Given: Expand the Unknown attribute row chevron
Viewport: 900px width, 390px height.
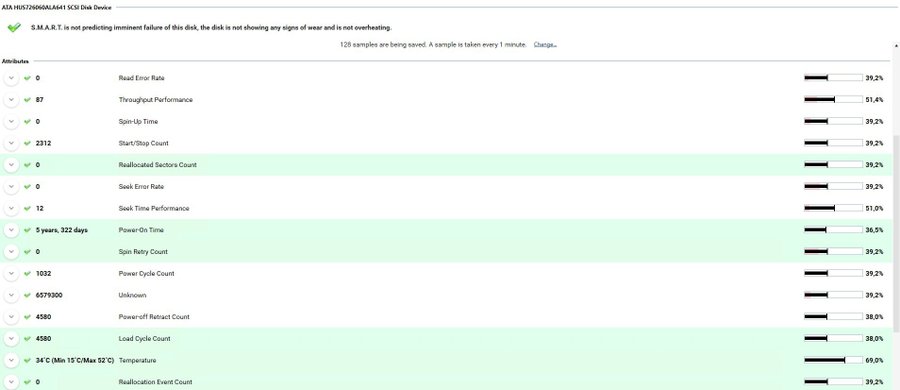Looking at the screenshot, I should point(11,295).
